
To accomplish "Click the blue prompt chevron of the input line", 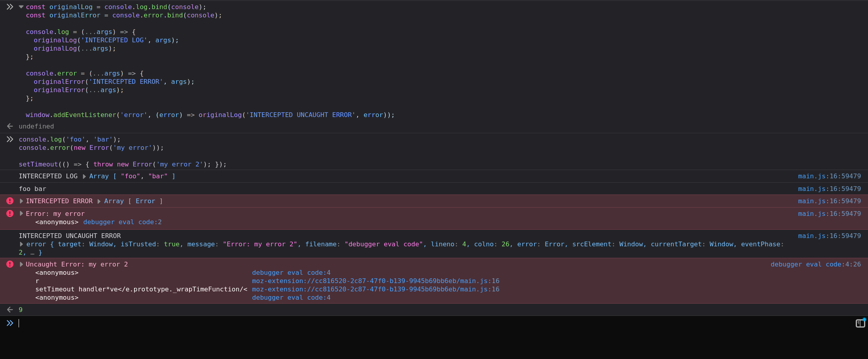I will coord(10,323).
